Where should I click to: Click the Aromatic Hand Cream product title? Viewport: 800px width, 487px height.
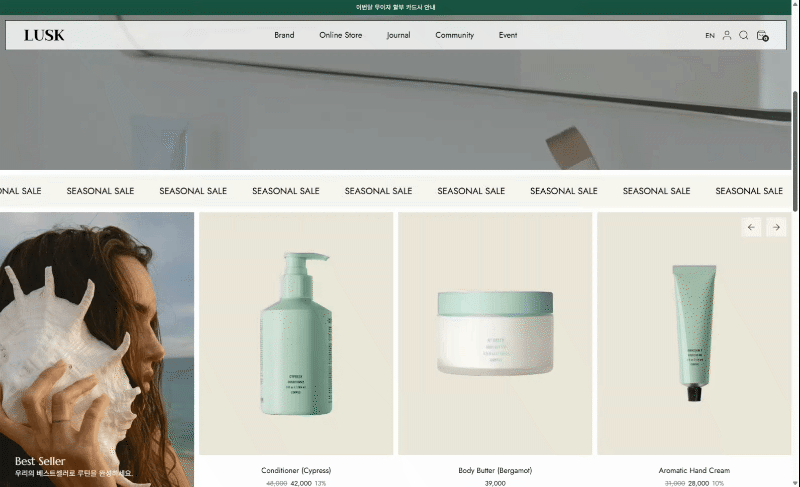(x=694, y=470)
